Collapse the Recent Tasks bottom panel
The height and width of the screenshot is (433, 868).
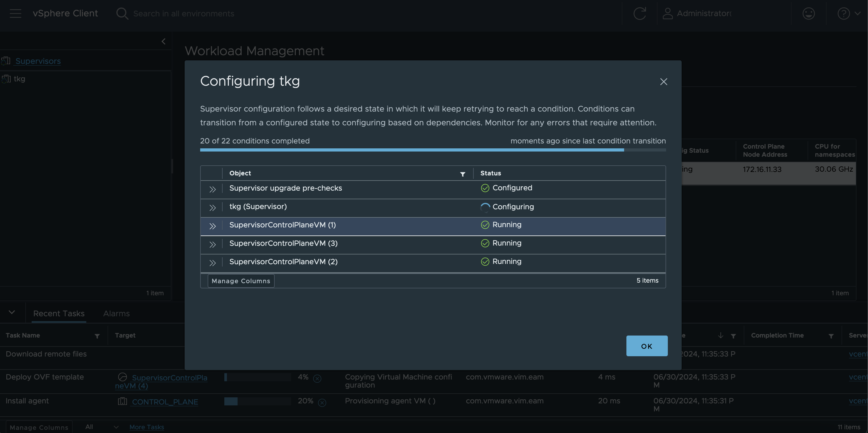pos(12,312)
